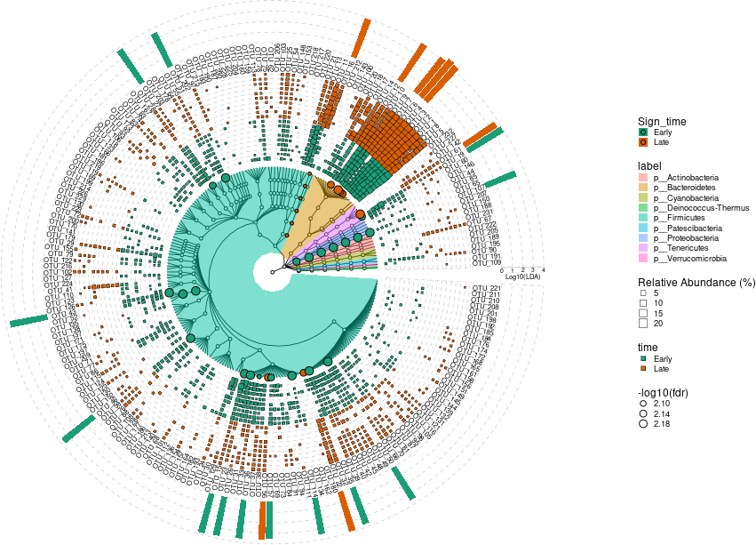This screenshot has height=545, width=756.
Task: Click the Late marker in Sign_time legend
Action: click(x=643, y=142)
